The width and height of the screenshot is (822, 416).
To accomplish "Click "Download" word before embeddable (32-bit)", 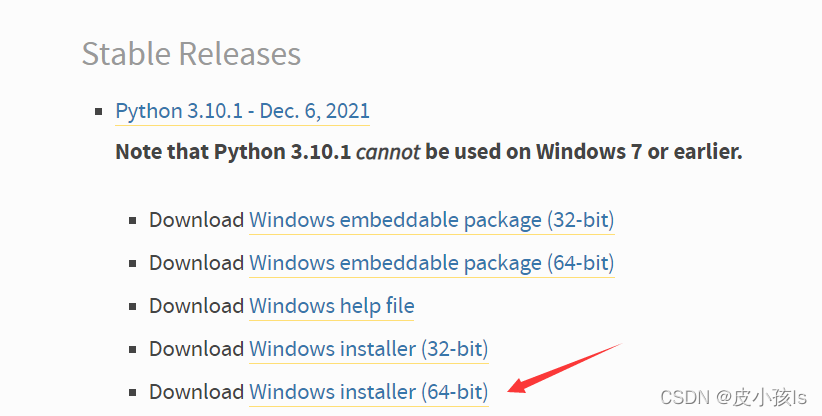I will 196,219.
